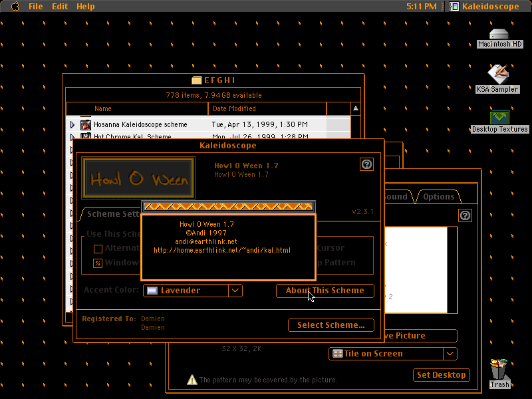The width and height of the screenshot is (532, 399).
Task: Toggle the Alternate checkbox under Use This Scheme
Action: click(x=98, y=249)
